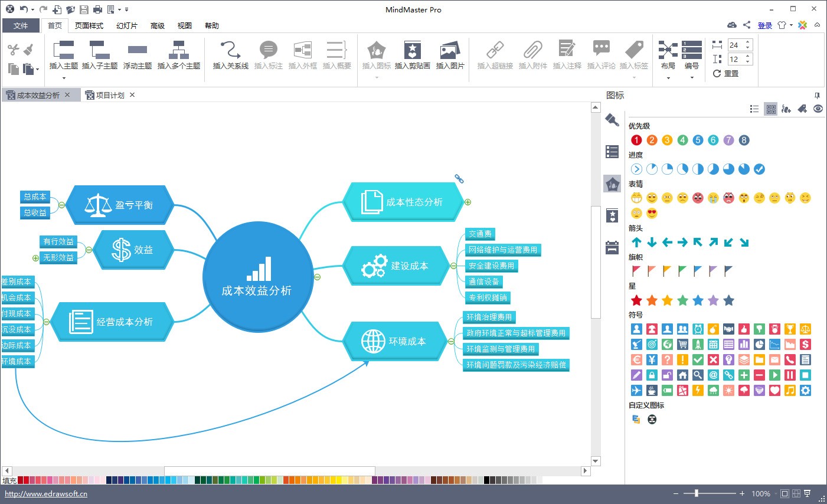This screenshot has width=827, height=504.
Task: Click the zoom out minus button
Action: [x=676, y=493]
